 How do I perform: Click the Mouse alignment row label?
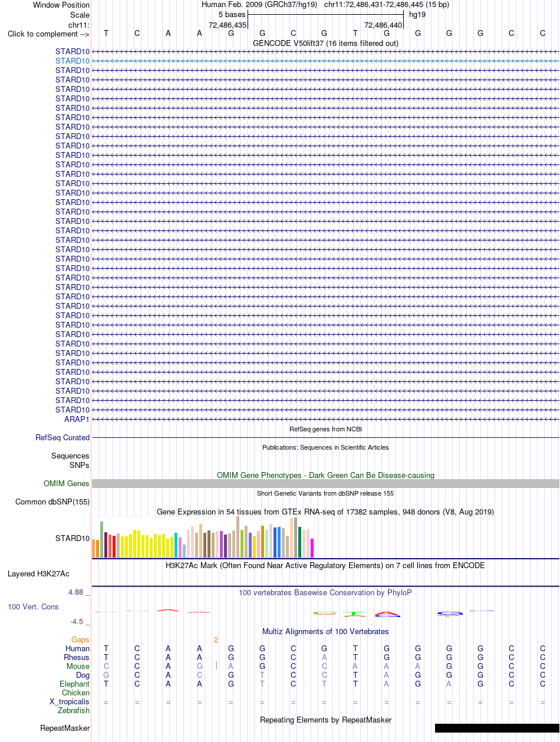click(78, 666)
